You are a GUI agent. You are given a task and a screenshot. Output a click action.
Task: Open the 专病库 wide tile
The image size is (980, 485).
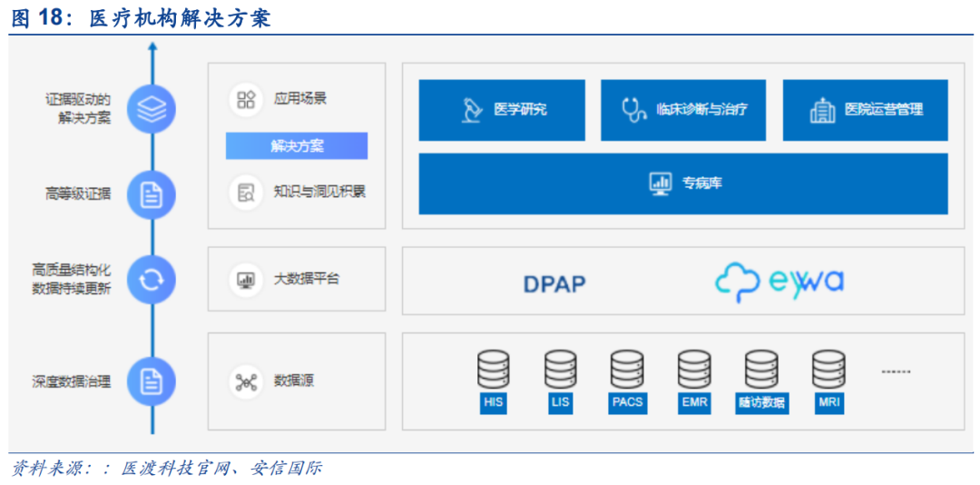pos(683,184)
